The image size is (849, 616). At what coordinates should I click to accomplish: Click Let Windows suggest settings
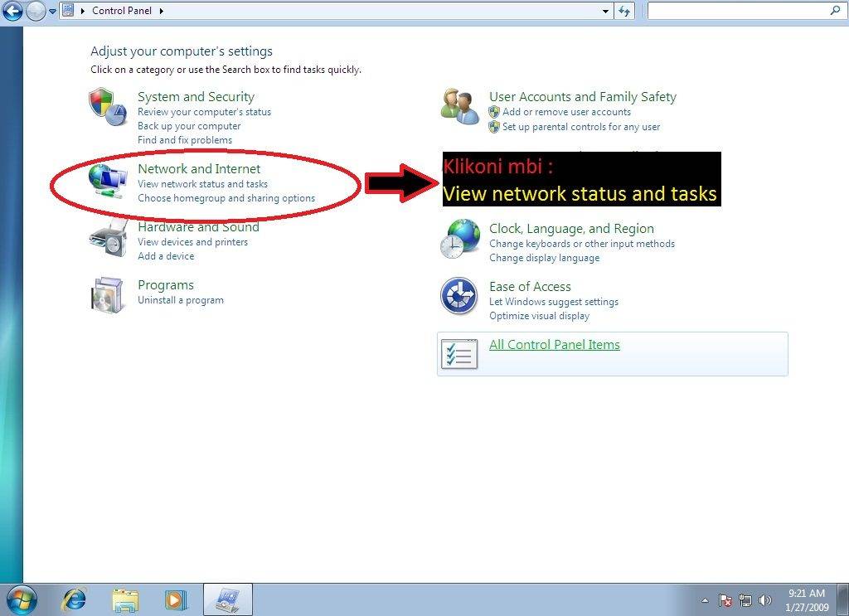(553, 302)
